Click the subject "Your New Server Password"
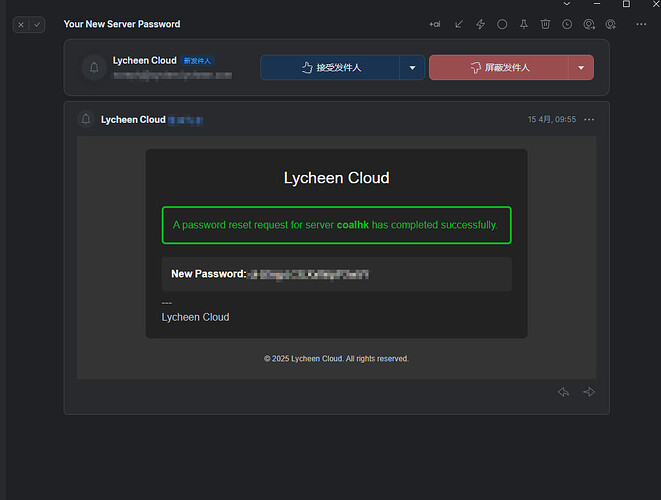 122,24
